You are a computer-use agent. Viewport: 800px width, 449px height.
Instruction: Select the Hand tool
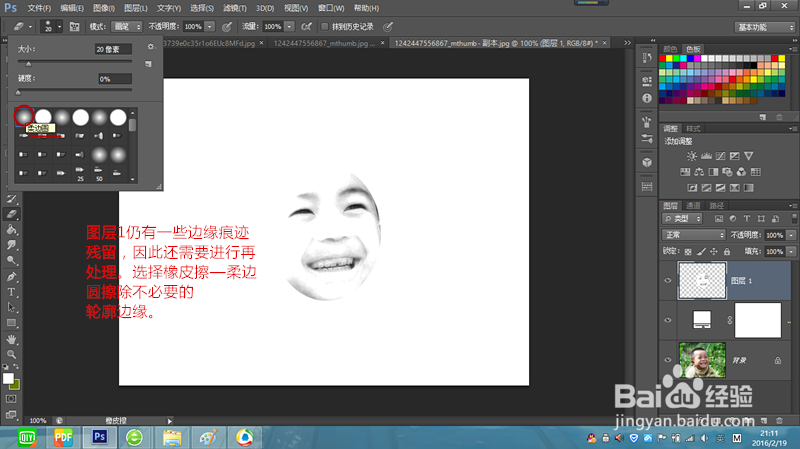coord(12,339)
